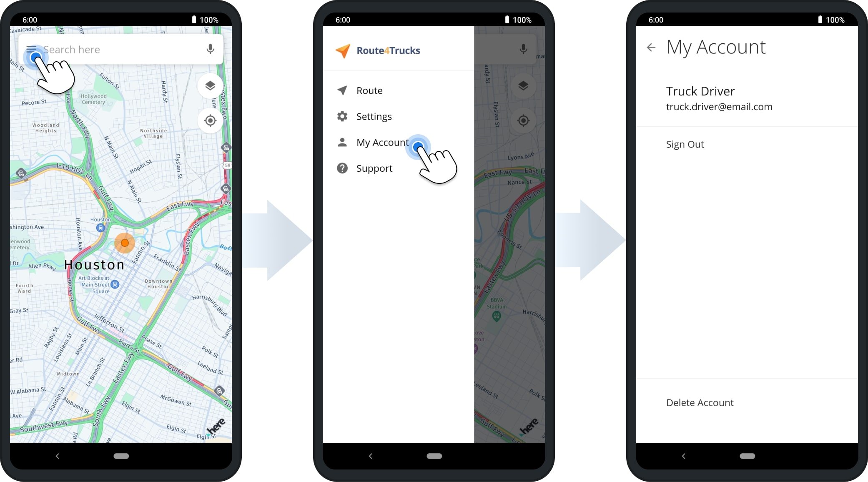Select the Support menu item
The height and width of the screenshot is (482, 868).
pyautogui.click(x=374, y=168)
